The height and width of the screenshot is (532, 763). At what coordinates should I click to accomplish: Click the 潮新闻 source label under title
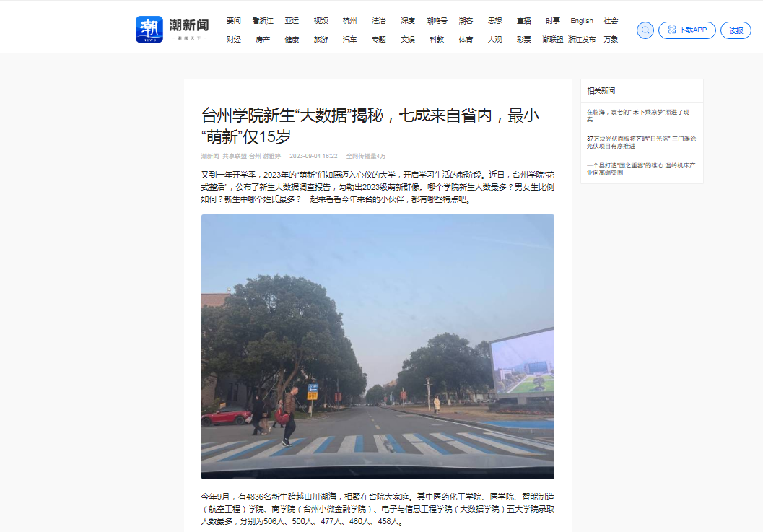(210, 156)
